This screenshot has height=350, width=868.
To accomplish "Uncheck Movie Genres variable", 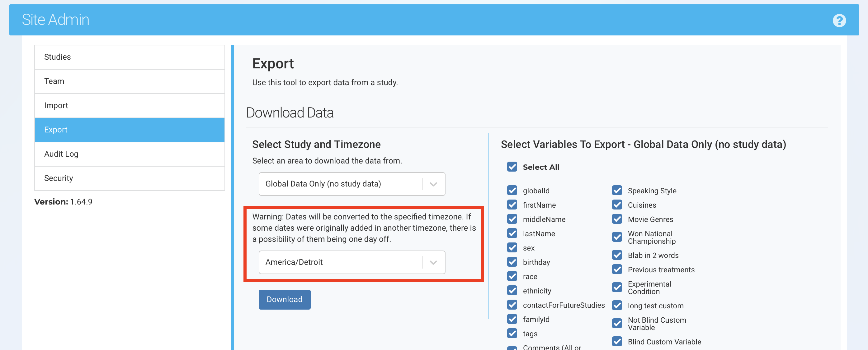I will (x=617, y=219).
